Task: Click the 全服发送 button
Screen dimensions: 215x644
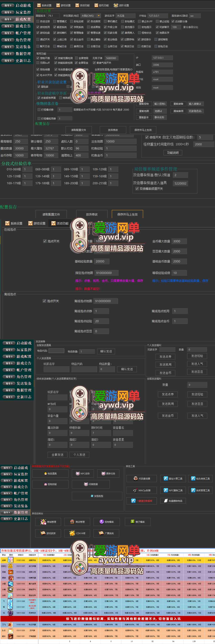Action: (x=57, y=455)
